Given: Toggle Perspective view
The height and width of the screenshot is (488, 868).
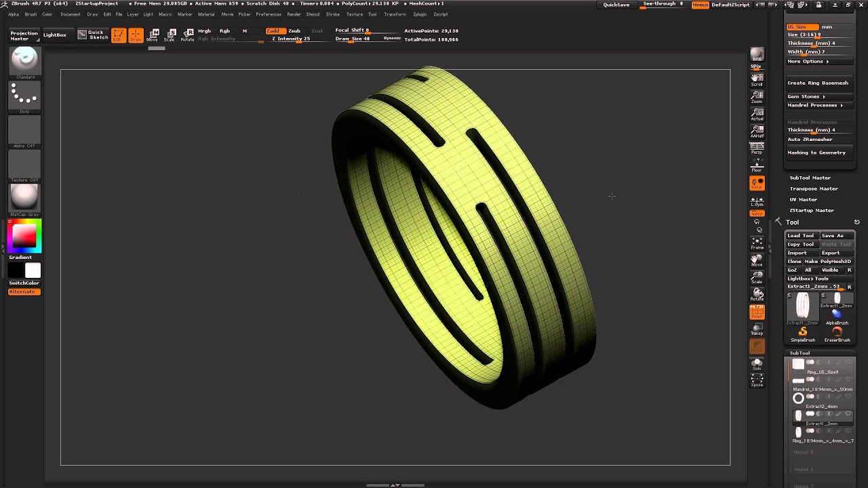Looking at the screenshot, I should 757,148.
